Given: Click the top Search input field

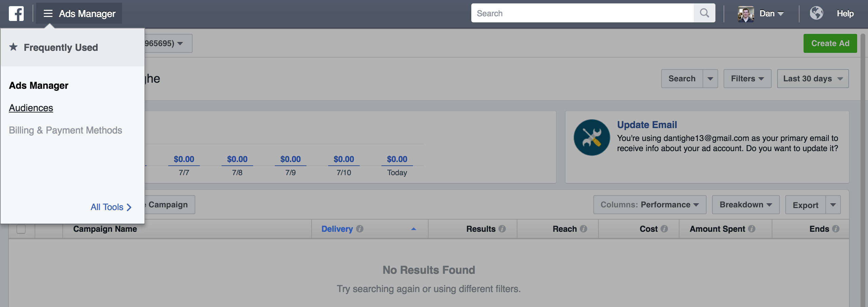Looking at the screenshot, I should click(x=582, y=13).
